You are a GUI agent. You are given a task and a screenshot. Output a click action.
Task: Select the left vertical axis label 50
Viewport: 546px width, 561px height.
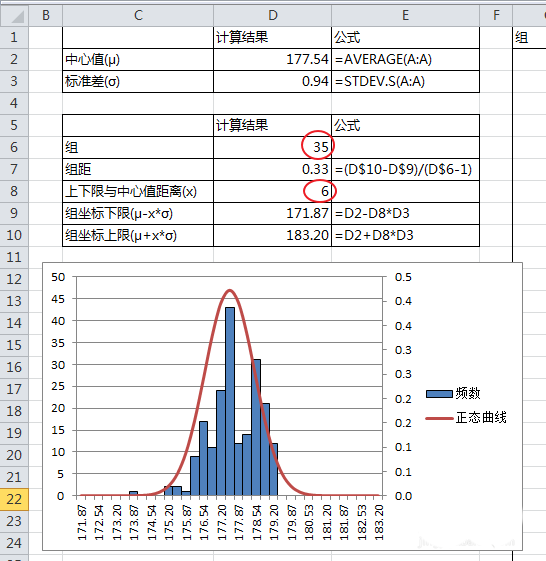pyautogui.click(x=58, y=277)
